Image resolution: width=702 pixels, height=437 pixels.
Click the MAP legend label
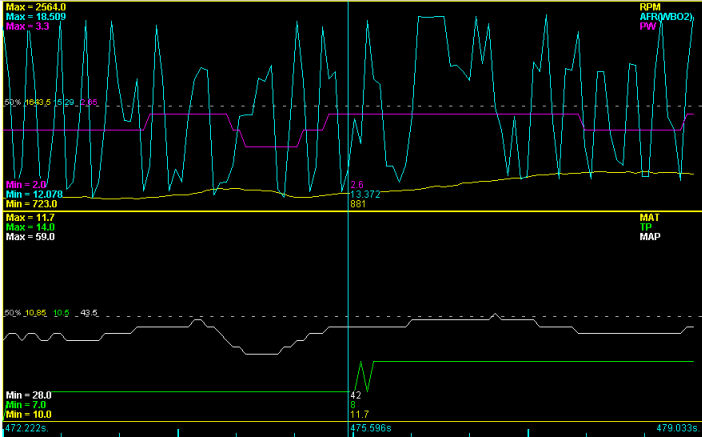click(651, 237)
